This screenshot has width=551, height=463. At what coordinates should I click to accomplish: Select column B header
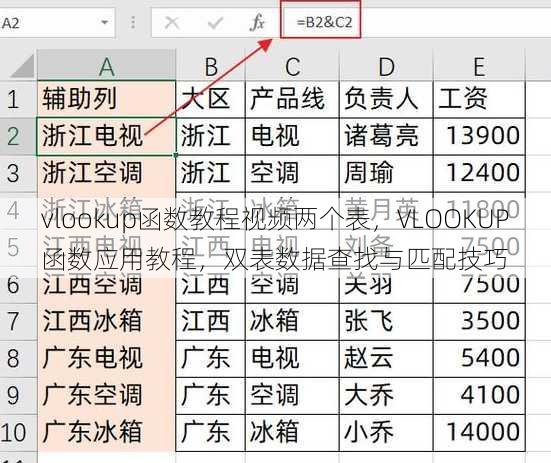(210, 66)
